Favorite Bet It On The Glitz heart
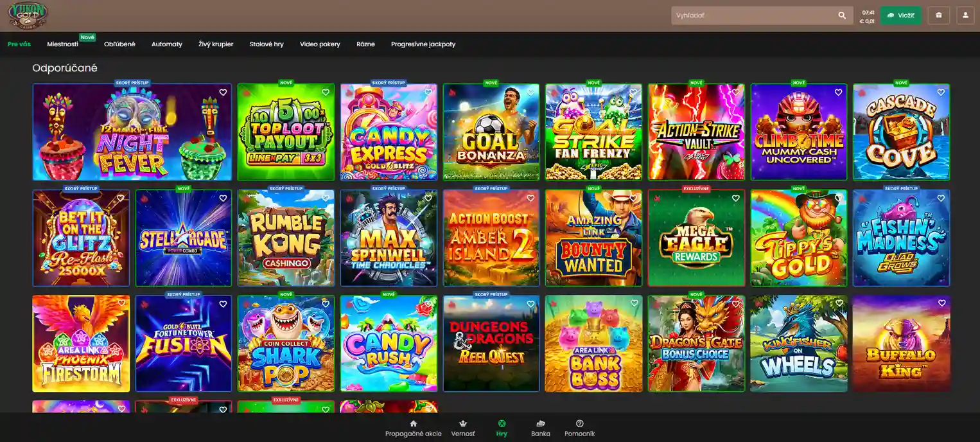The image size is (980, 442). (x=121, y=198)
